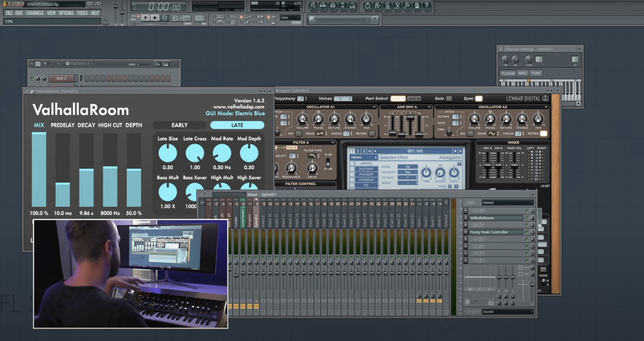Enable the 3-2-1 countdown before recording
The height and width of the screenshot is (341, 644).
point(234,17)
